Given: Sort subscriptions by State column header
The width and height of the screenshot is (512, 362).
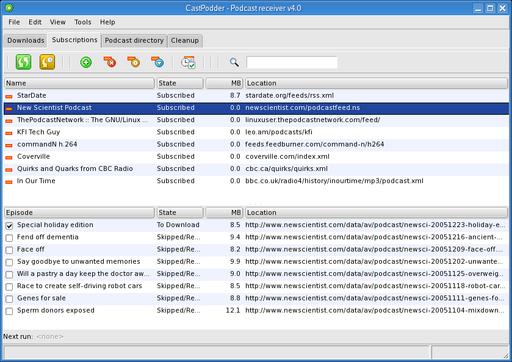Looking at the screenshot, I should pos(180,83).
